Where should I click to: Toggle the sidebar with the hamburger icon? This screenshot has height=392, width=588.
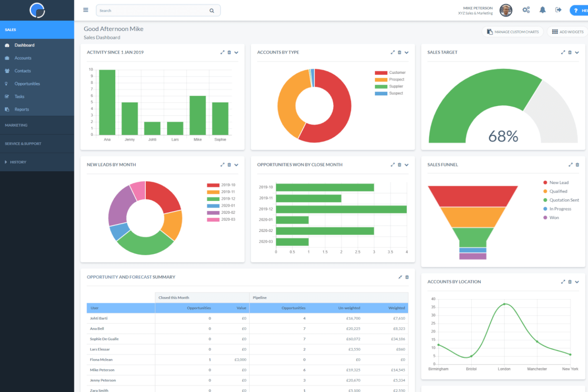tap(85, 10)
